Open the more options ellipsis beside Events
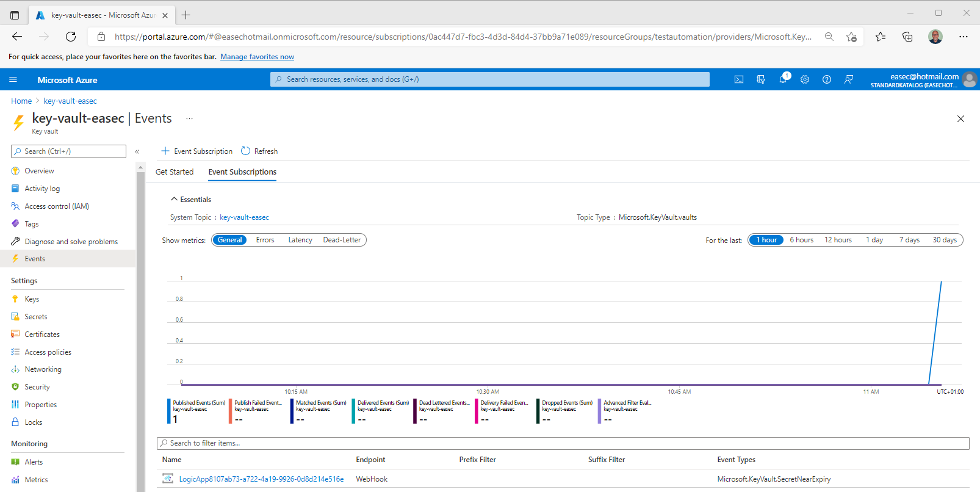Screen dimensions: 980x492 click(189, 118)
